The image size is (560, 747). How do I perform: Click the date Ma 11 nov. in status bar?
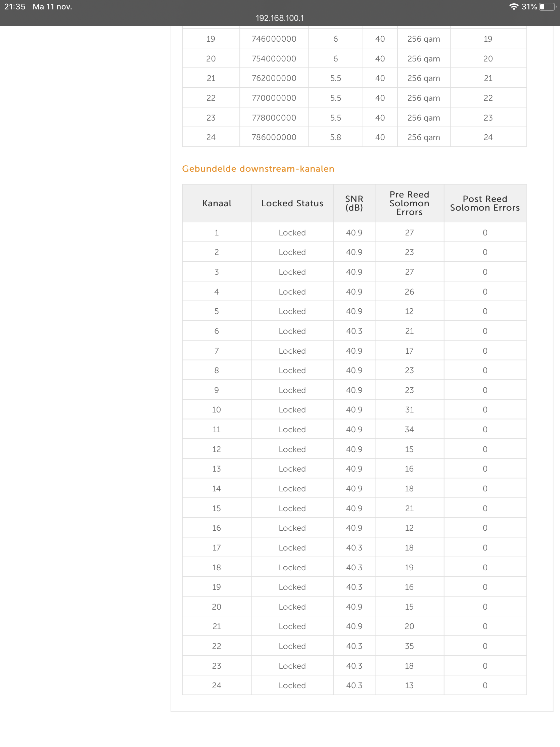click(52, 7)
